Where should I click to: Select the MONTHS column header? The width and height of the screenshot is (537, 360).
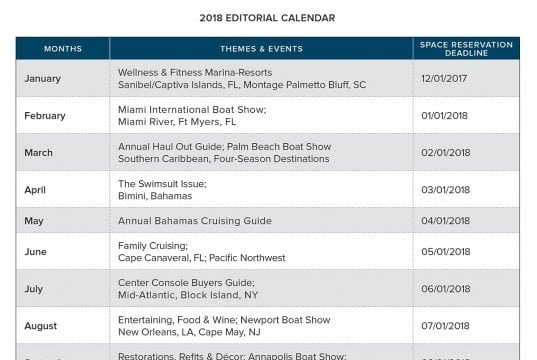coord(63,49)
